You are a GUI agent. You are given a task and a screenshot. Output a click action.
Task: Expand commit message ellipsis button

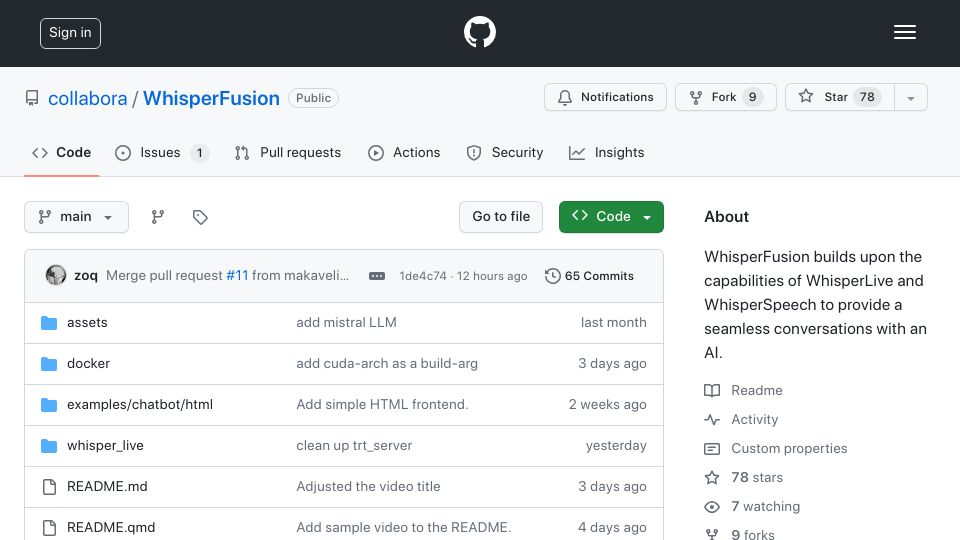coord(377,276)
